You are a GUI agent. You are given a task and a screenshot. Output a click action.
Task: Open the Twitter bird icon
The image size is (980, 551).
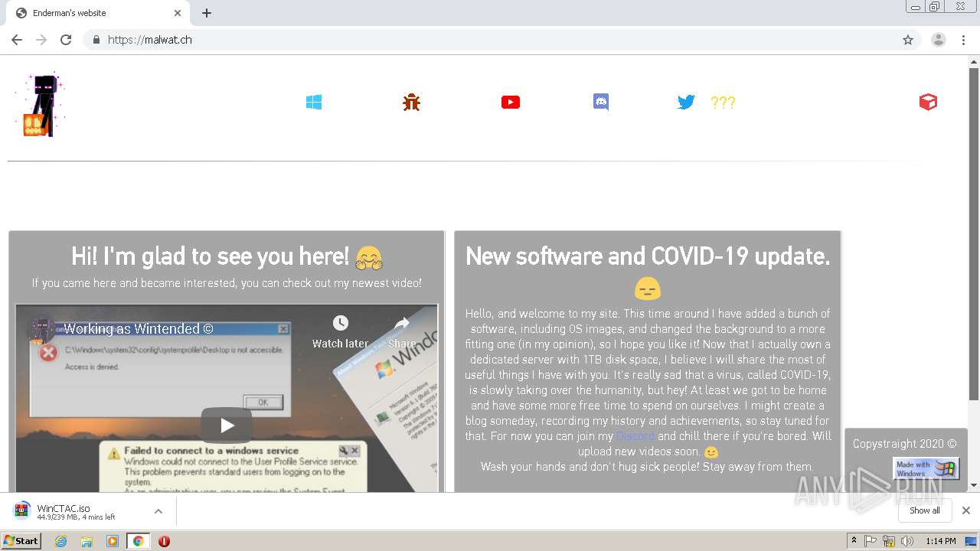(x=686, y=103)
